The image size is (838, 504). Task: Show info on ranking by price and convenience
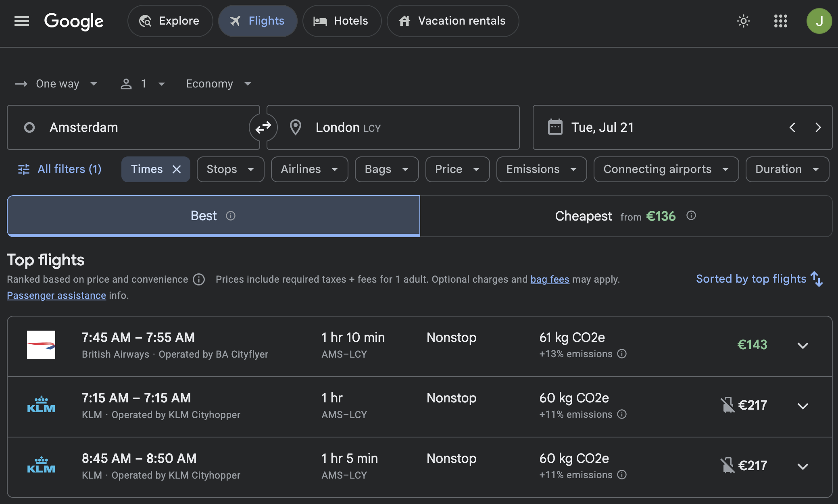click(x=199, y=279)
